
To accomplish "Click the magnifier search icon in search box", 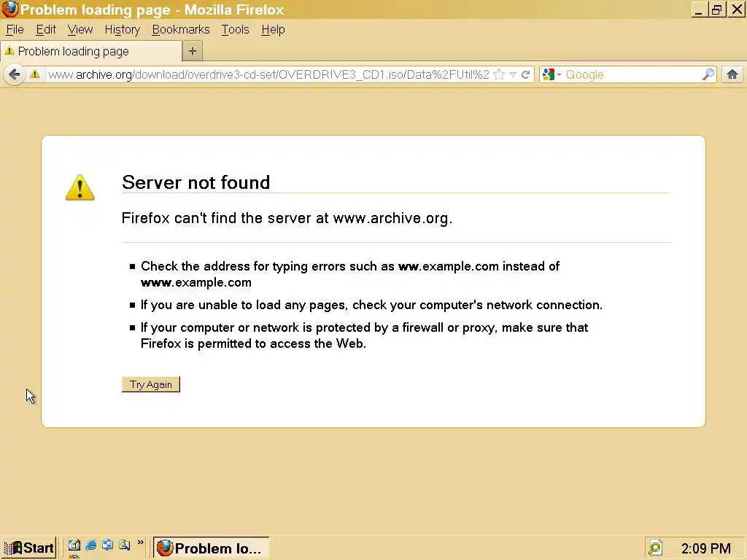I will pyautogui.click(x=708, y=75).
